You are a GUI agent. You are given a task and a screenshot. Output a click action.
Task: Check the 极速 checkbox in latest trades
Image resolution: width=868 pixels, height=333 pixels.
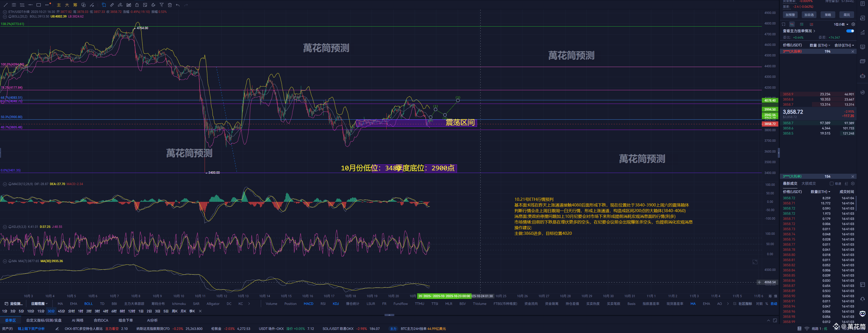pos(831,184)
